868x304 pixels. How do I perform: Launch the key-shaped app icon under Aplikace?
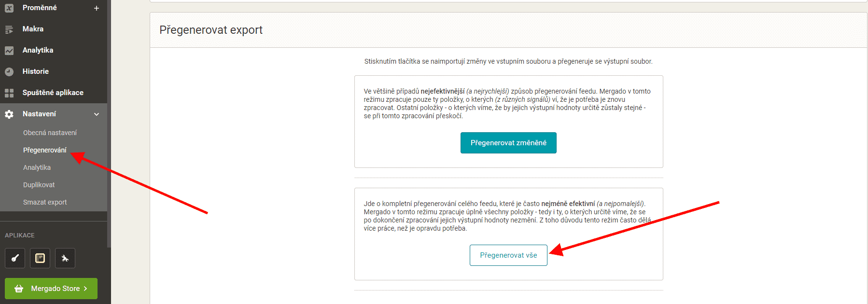pyautogui.click(x=15, y=258)
